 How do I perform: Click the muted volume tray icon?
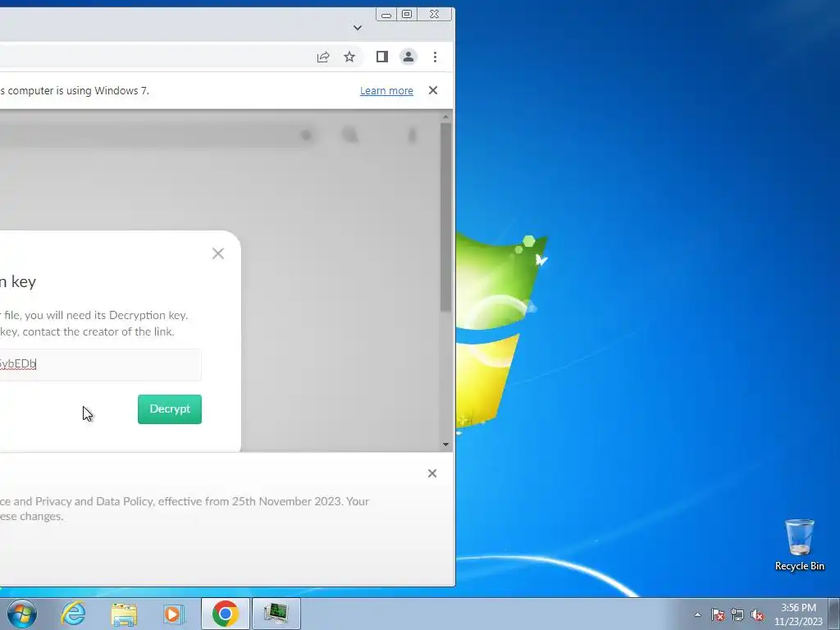point(757,614)
